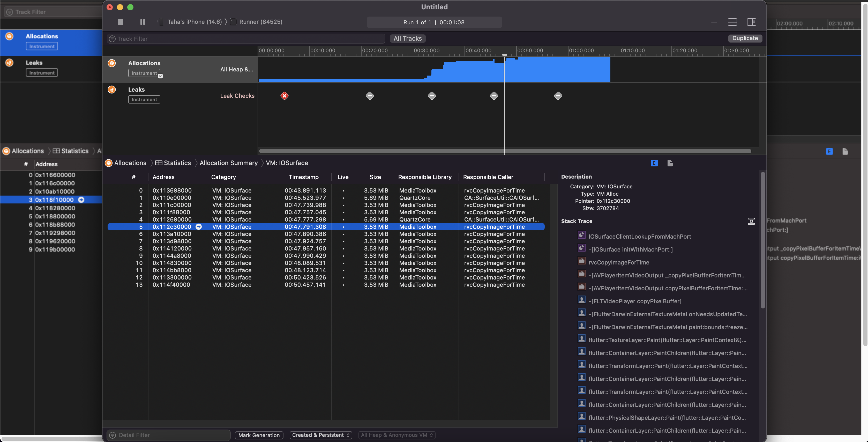Click the Duplicate button

[745, 39]
